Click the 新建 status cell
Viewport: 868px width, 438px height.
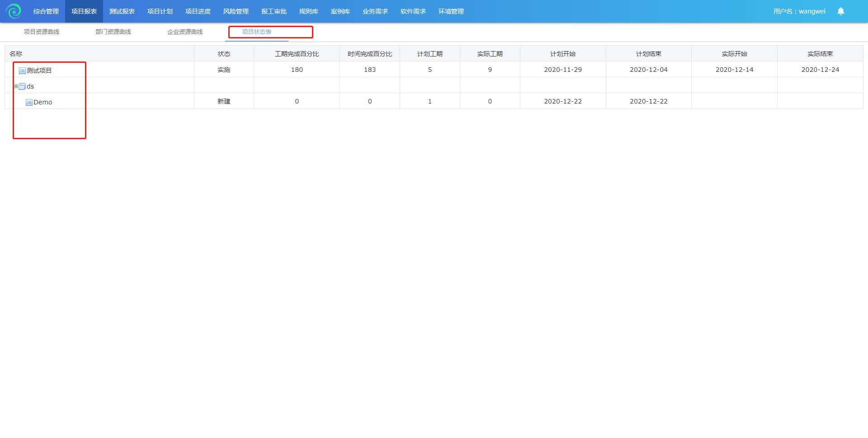pos(224,101)
